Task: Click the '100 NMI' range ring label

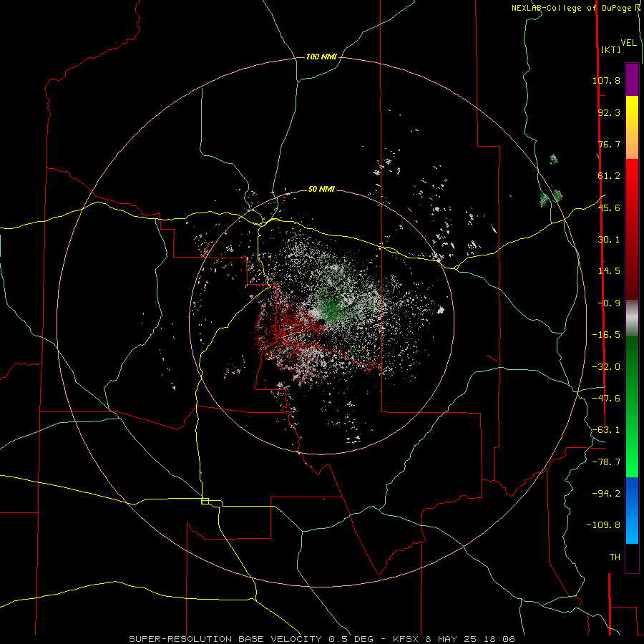Action: coord(321,57)
